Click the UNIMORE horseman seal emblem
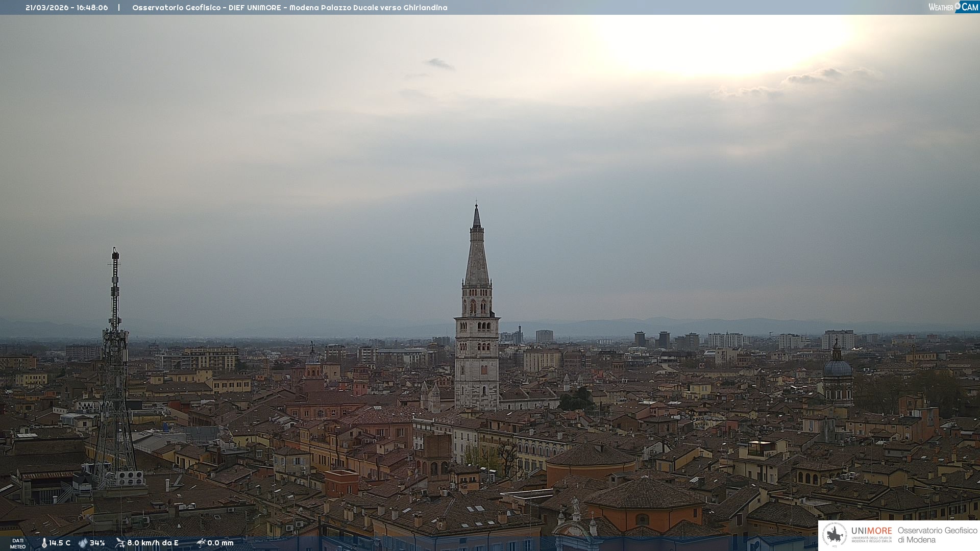The image size is (980, 551). (835, 535)
